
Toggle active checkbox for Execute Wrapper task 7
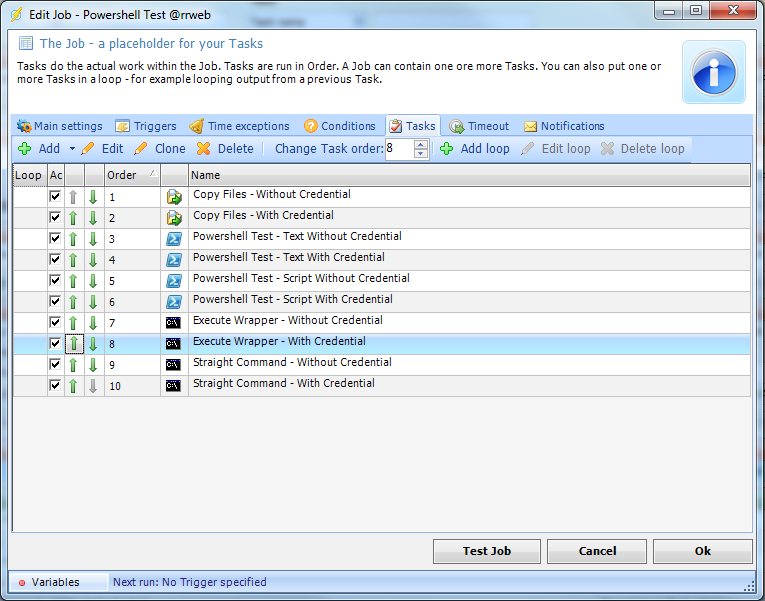click(x=55, y=323)
